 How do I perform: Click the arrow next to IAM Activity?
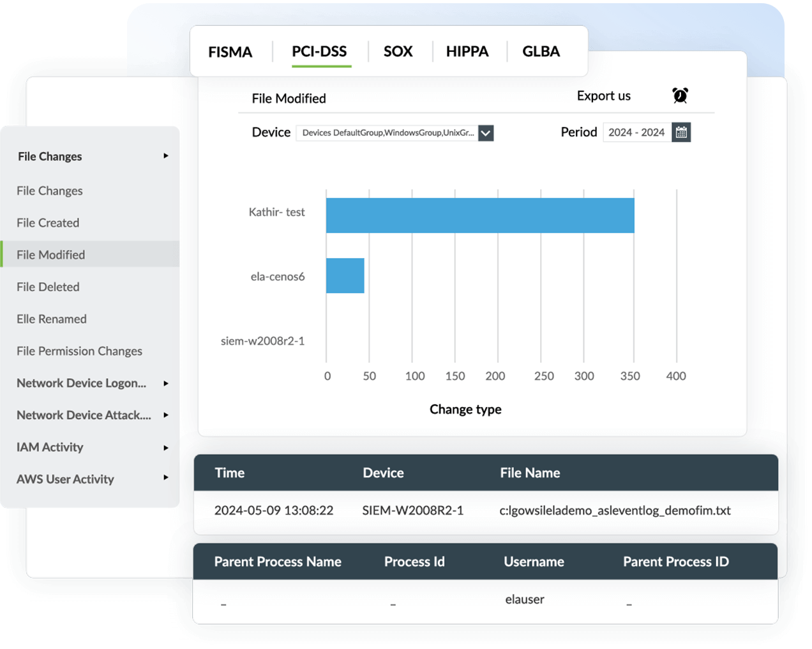165,447
